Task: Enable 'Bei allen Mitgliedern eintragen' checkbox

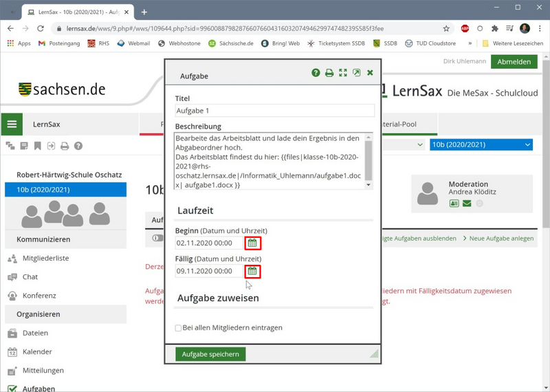Action: [x=179, y=328]
